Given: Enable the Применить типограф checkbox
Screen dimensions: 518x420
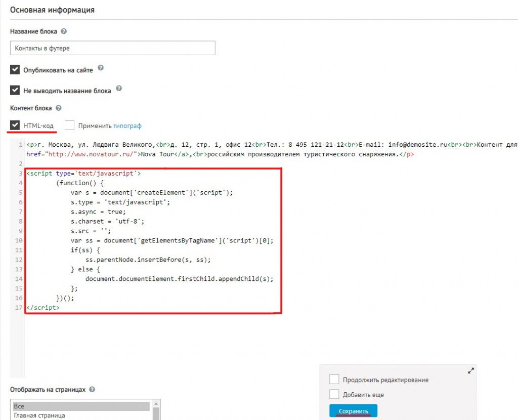Looking at the screenshot, I should (69, 125).
